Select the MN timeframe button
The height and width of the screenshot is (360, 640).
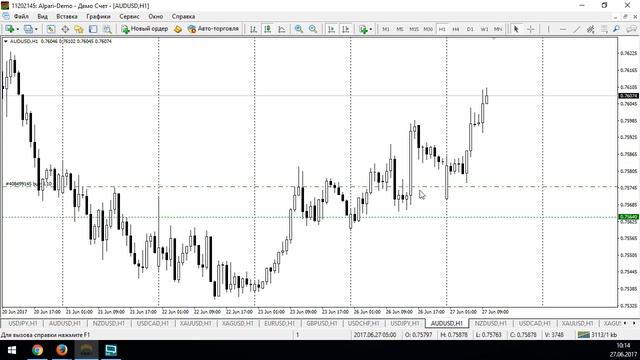(x=498, y=29)
